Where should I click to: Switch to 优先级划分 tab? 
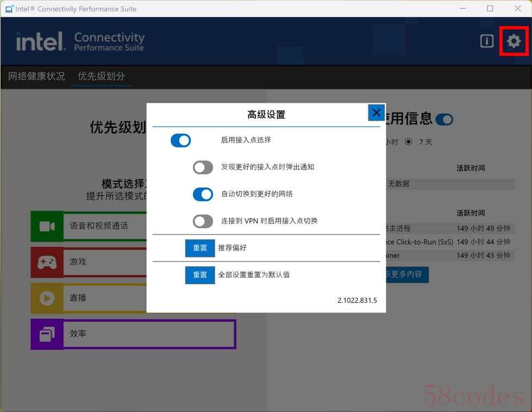click(x=102, y=76)
